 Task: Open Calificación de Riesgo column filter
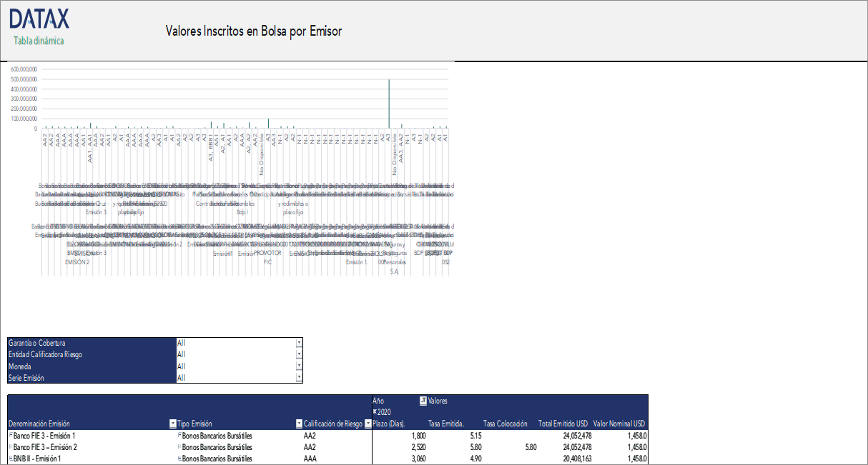(368, 424)
